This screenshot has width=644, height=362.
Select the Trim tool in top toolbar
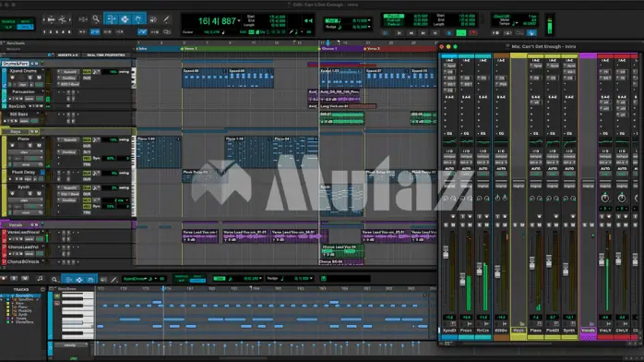coord(111,18)
